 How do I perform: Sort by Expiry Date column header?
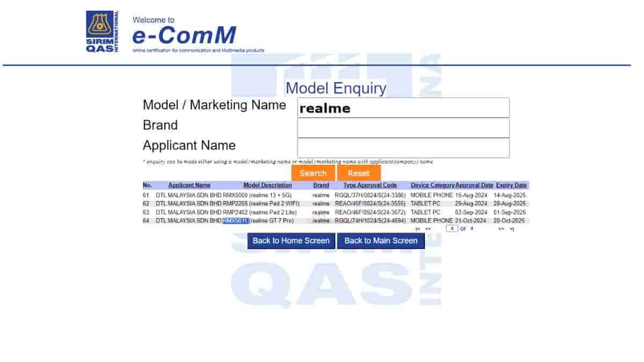tap(511, 186)
